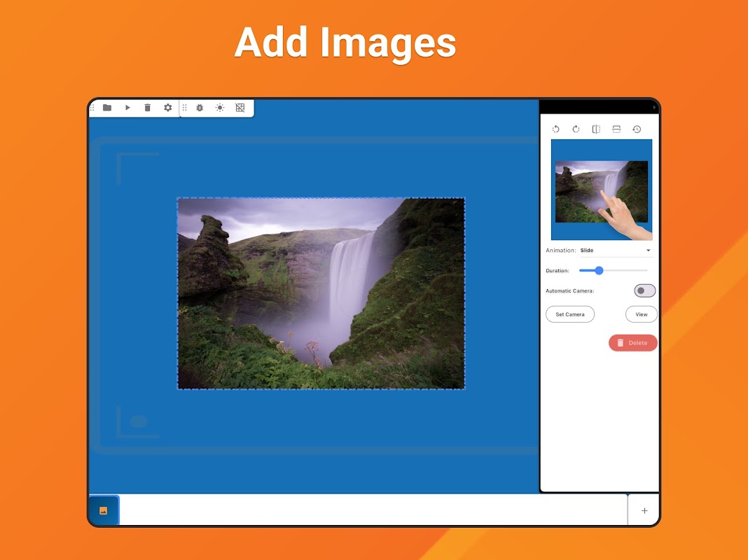Click the red Delete button
This screenshot has height=560, width=748.
(x=633, y=343)
